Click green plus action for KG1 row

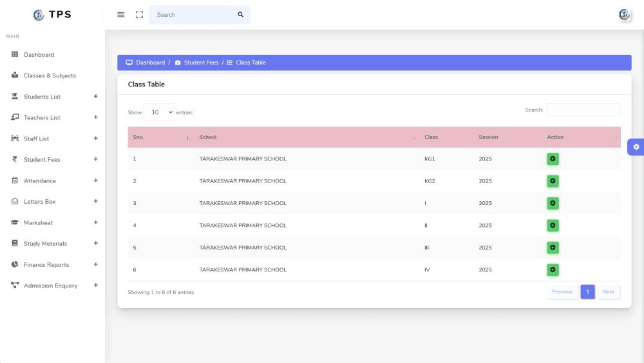(x=553, y=159)
